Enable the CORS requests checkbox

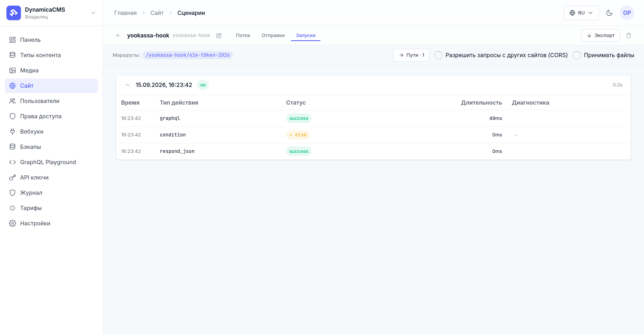438,55
